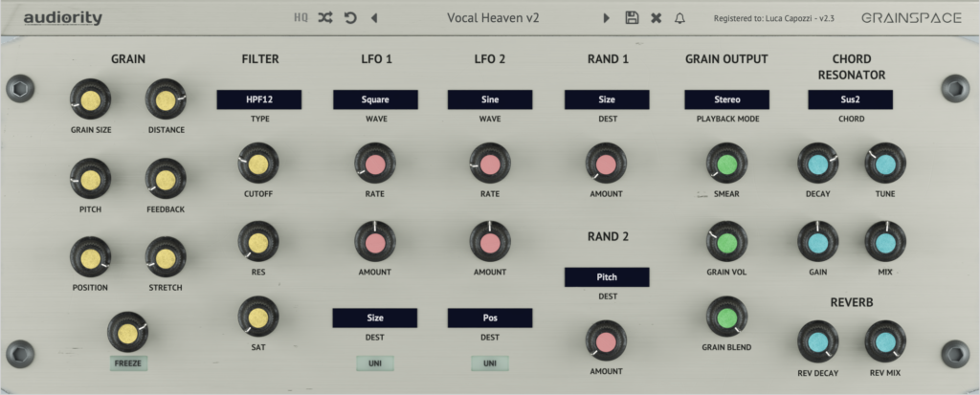Screen dimensions: 980x395
Task: Click the filter CUTOFF knob
Action: [x=258, y=164]
